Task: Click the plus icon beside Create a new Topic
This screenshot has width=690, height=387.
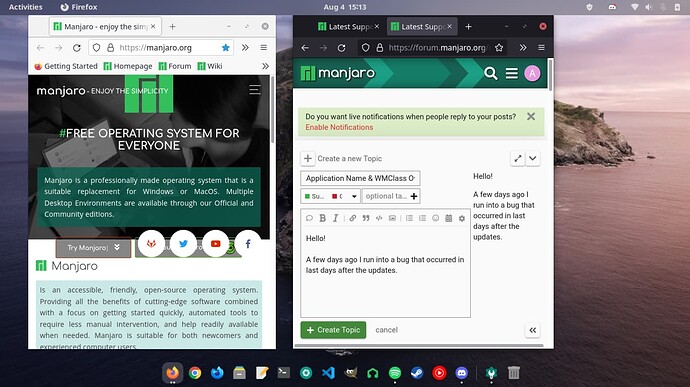Action: [308, 158]
